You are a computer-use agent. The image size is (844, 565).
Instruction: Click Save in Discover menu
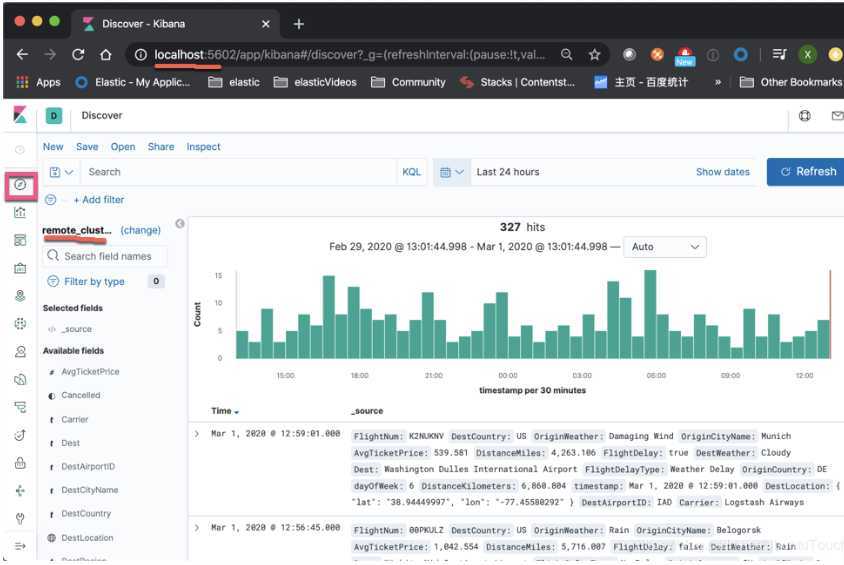click(x=87, y=147)
